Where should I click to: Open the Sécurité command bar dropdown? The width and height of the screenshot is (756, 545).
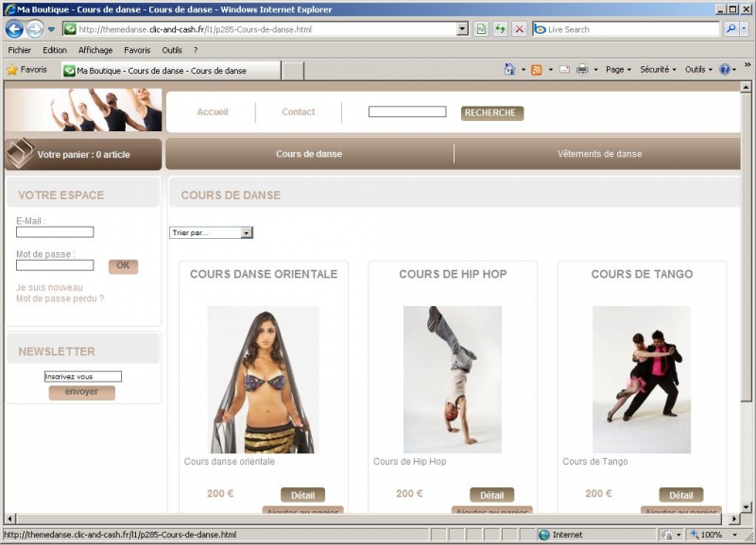658,69
